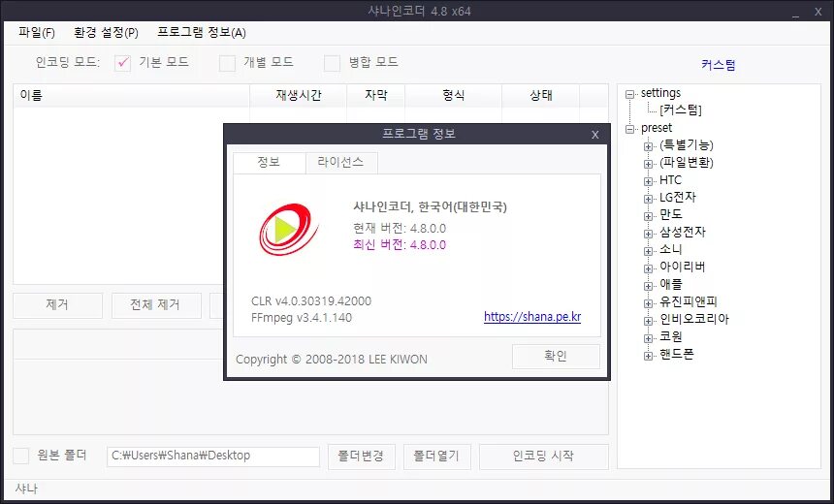The height and width of the screenshot is (504, 834).
Task: Expand the 코원 preset group
Action: [x=648, y=338]
